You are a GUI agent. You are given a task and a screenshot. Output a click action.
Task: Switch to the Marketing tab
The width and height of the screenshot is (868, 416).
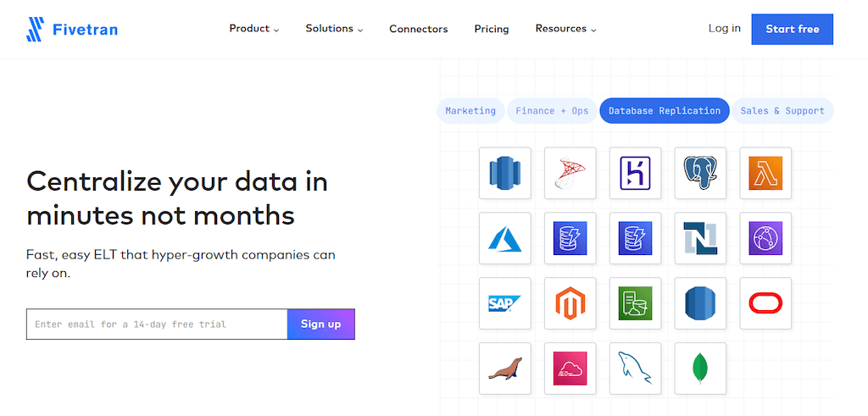pyautogui.click(x=470, y=111)
